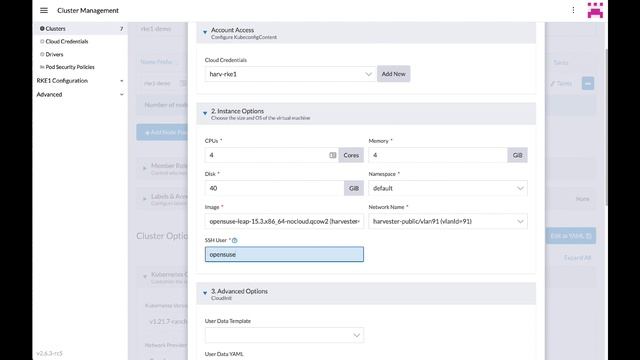Click the Cores unit label

pos(351,155)
